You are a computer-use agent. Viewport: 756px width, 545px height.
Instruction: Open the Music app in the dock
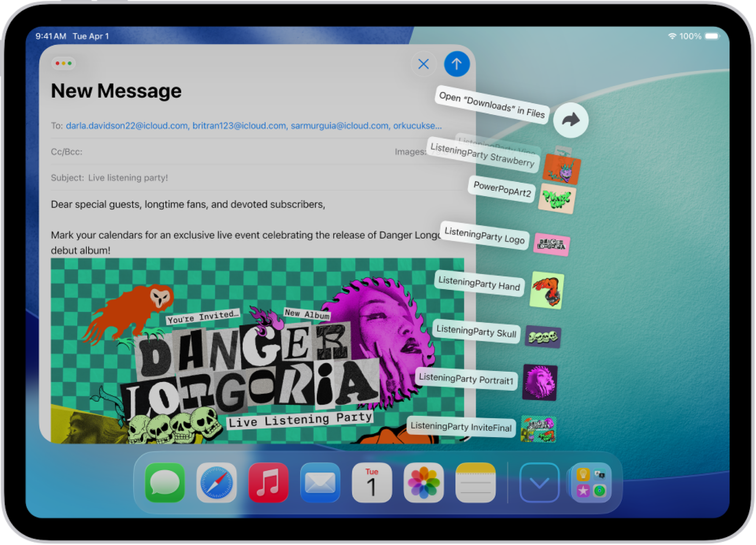268,483
